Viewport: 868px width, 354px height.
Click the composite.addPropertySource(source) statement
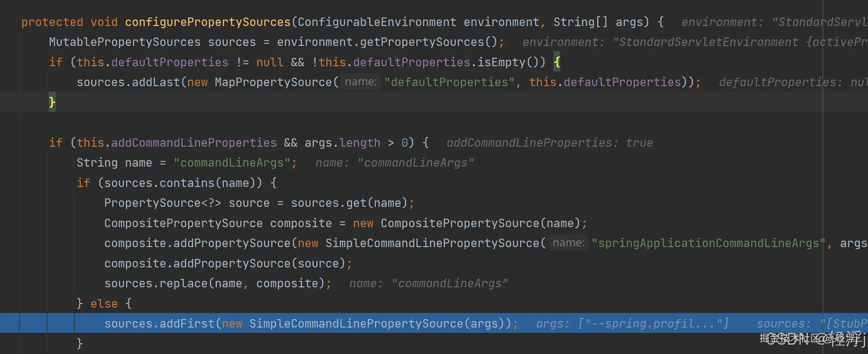pos(228,263)
